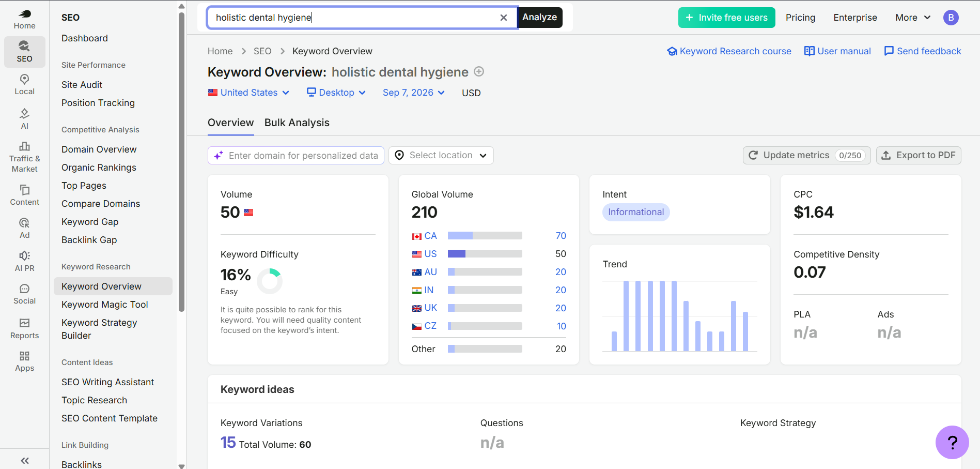Open the User manual link
Screen dimensions: 980x469
[x=837, y=51]
